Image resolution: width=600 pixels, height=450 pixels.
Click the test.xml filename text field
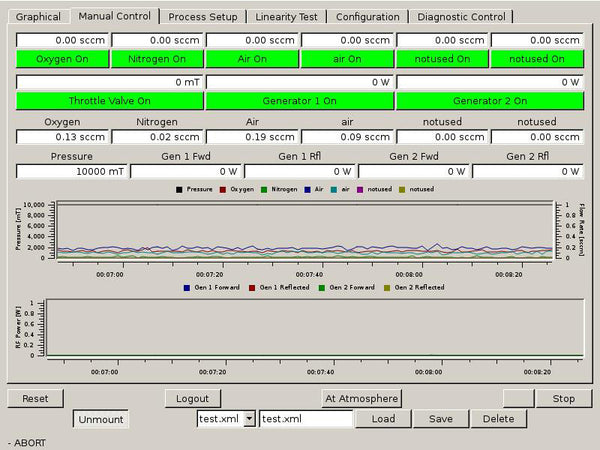306,419
